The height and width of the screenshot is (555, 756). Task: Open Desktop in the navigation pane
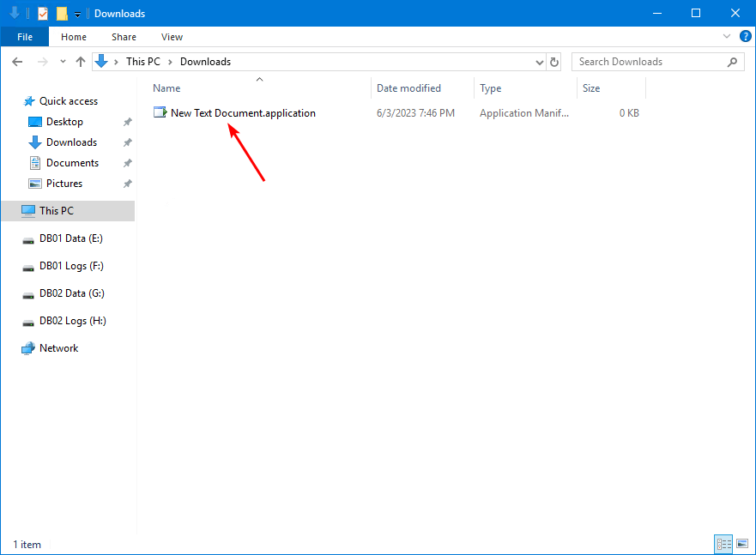64,122
